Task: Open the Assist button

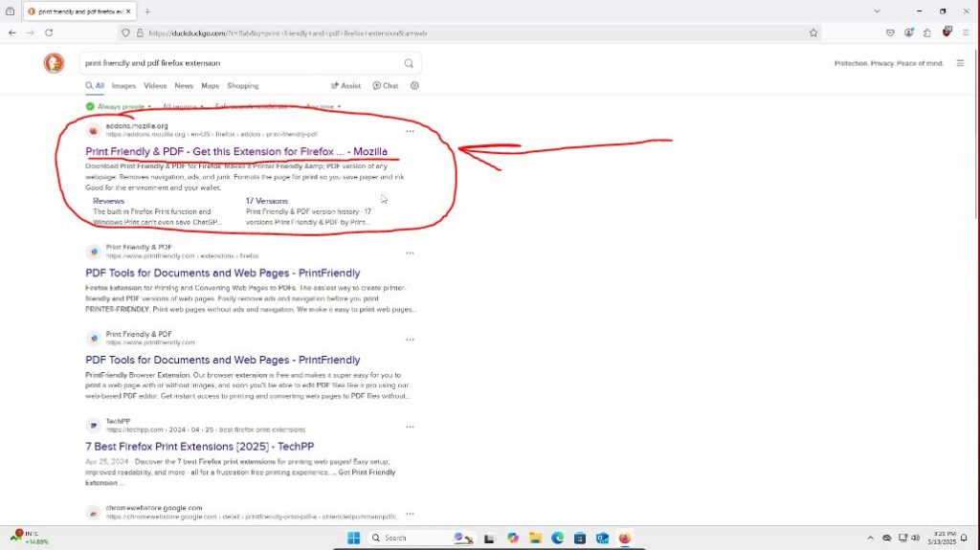Action: tap(345, 86)
